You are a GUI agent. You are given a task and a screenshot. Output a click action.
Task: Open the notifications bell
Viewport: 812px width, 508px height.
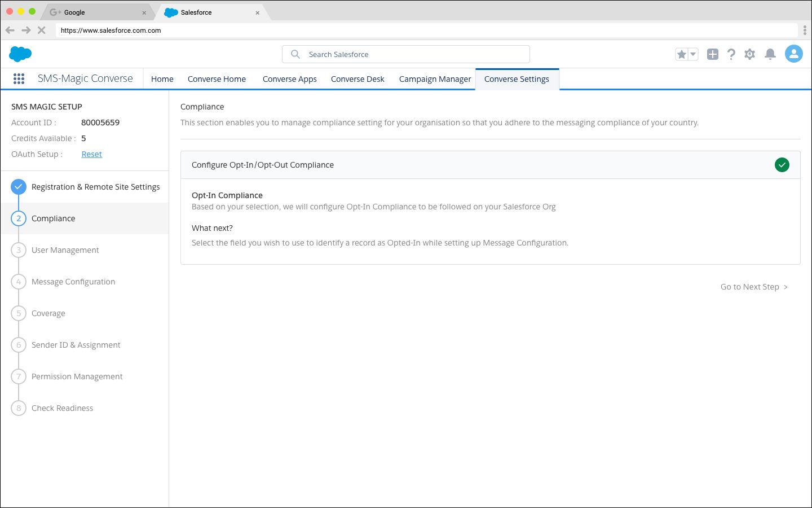click(x=770, y=54)
